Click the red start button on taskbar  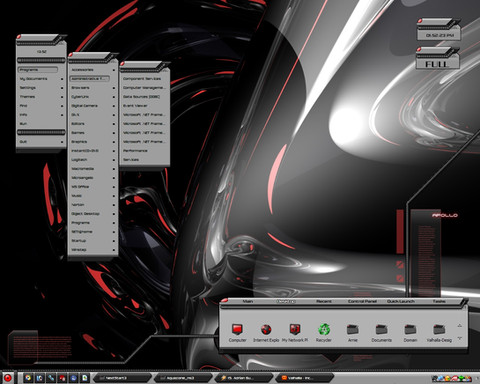point(7,378)
